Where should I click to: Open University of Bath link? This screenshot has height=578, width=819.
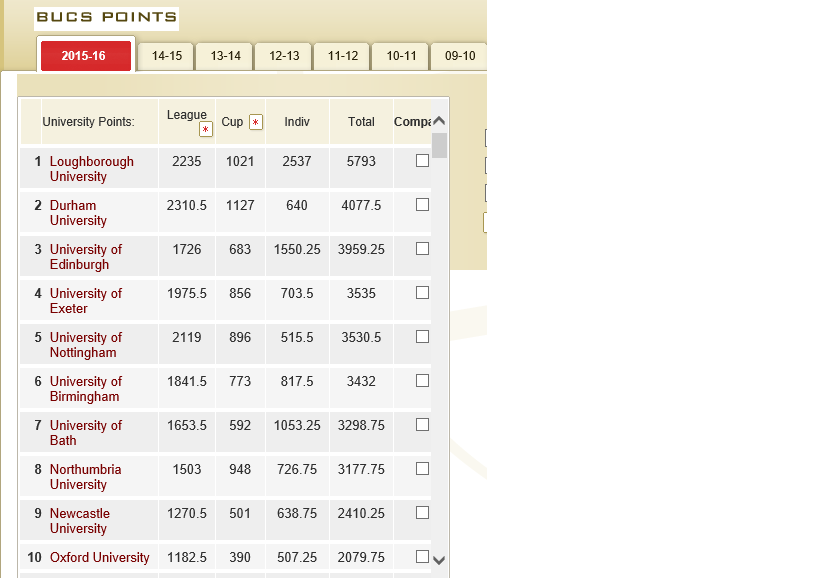pos(86,433)
